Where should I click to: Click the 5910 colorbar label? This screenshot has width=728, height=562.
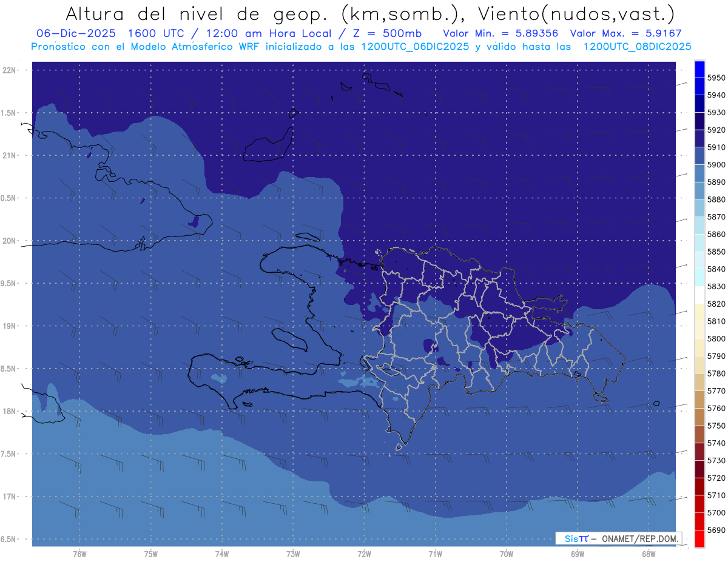(x=716, y=147)
